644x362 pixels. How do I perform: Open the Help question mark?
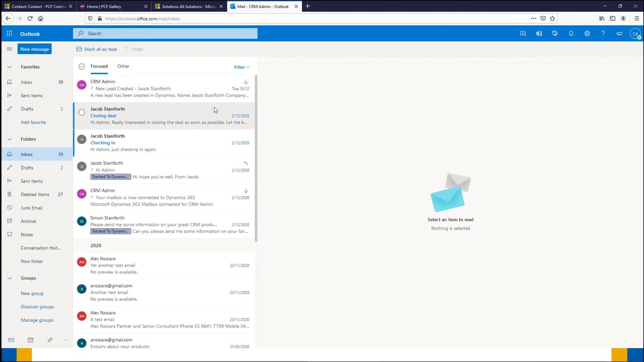pos(603,34)
